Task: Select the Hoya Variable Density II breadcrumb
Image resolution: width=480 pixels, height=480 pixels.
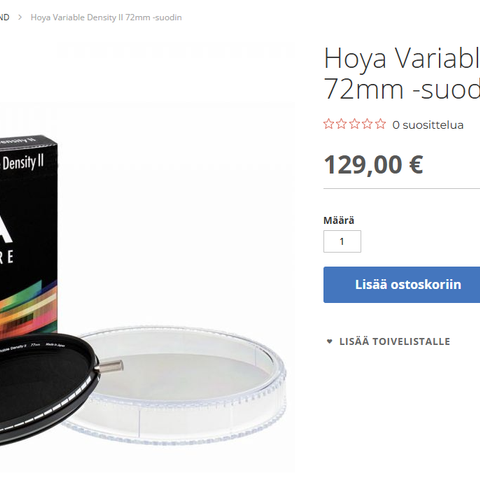Action: 106,17
